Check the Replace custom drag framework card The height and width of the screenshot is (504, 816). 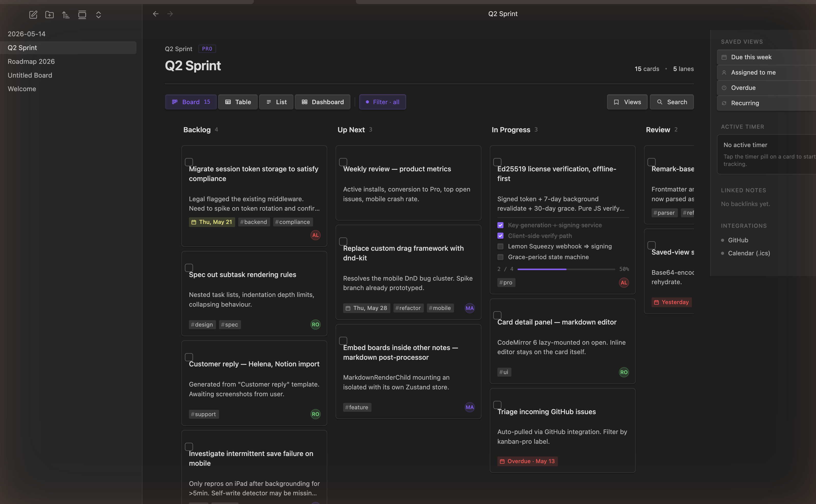coord(343,241)
